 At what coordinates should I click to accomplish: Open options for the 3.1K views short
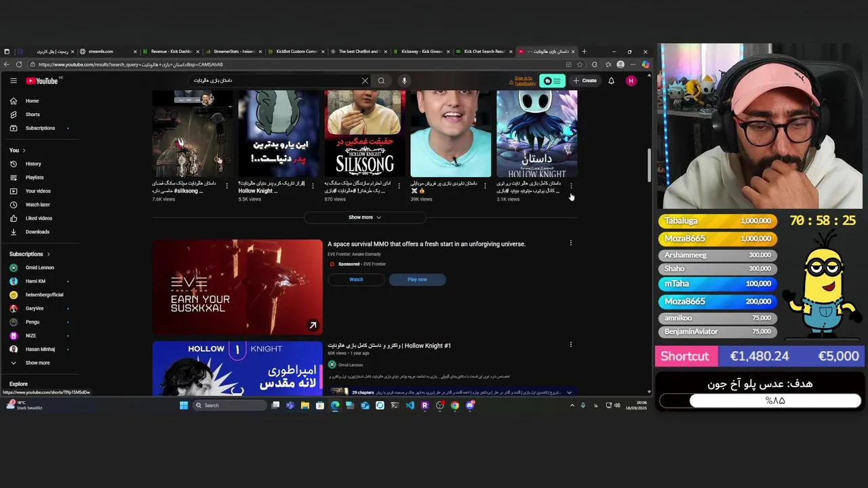571,186
